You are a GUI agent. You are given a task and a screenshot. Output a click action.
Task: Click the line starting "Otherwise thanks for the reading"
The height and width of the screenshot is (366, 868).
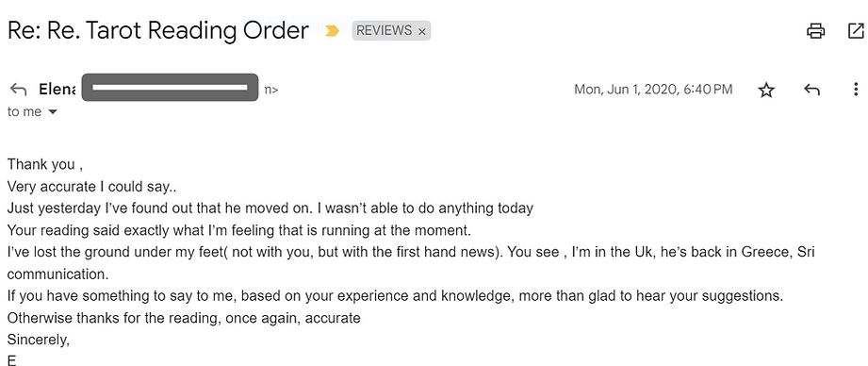click(x=184, y=318)
